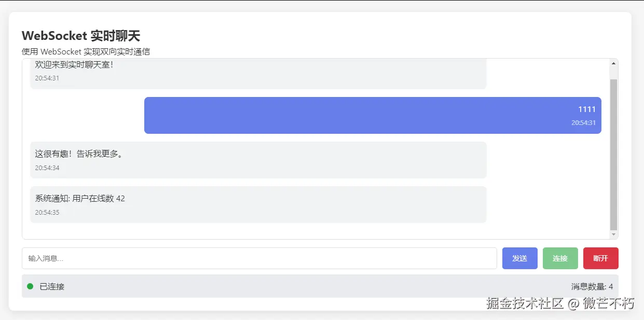
Task: Click the chat scrollbar up arrow
Action: coord(613,64)
